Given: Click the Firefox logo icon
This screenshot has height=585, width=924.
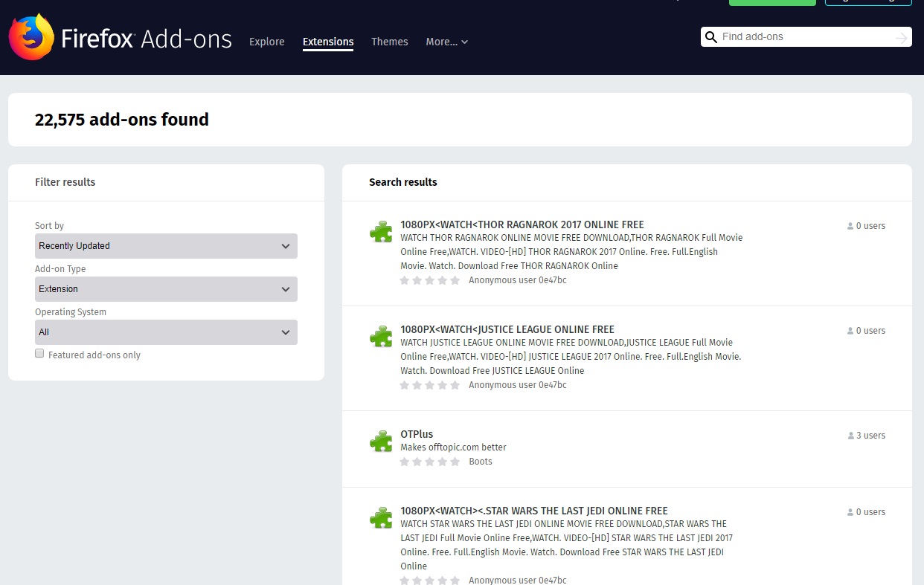Looking at the screenshot, I should click(31, 37).
